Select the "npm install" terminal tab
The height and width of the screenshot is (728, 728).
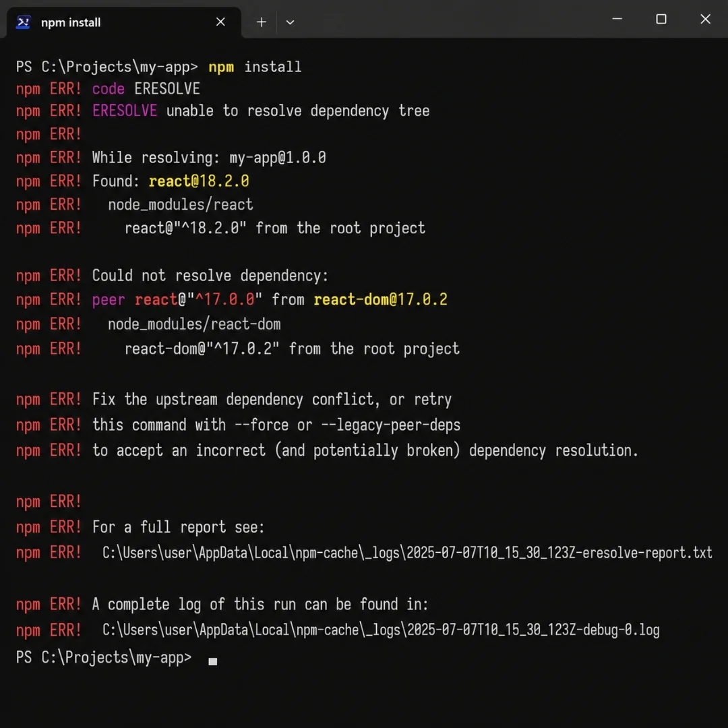pyautogui.click(x=123, y=22)
